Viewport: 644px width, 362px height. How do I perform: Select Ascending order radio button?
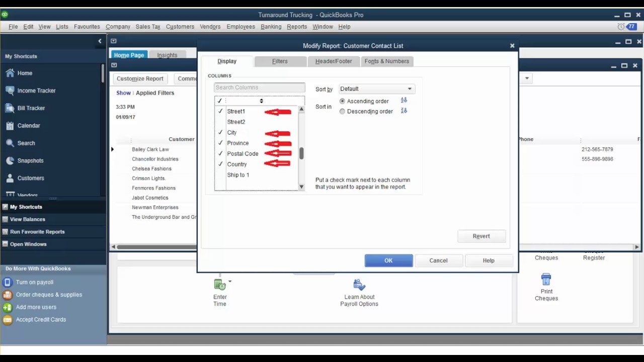click(x=342, y=101)
